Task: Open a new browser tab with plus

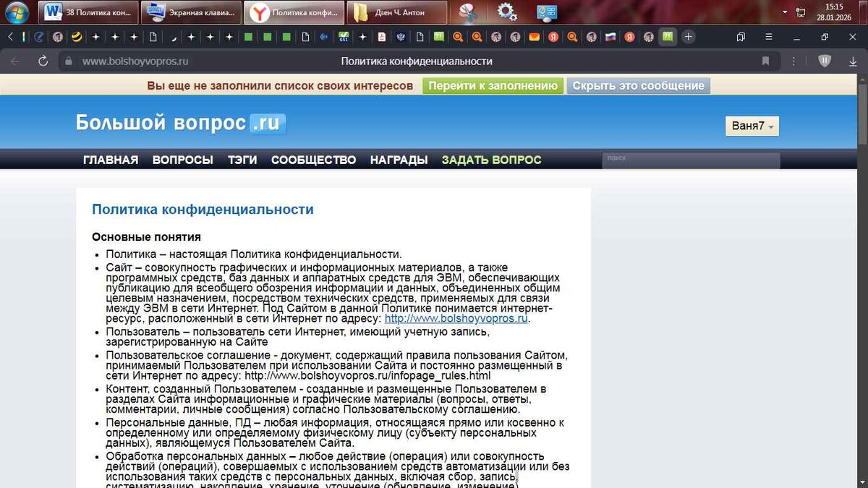Action: [x=689, y=37]
